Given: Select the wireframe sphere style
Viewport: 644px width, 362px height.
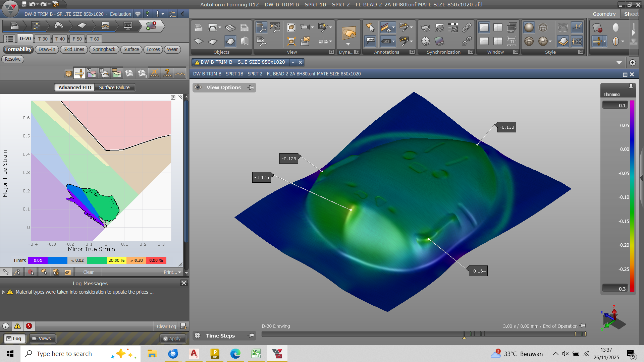Looking at the screenshot, I should [x=543, y=27].
